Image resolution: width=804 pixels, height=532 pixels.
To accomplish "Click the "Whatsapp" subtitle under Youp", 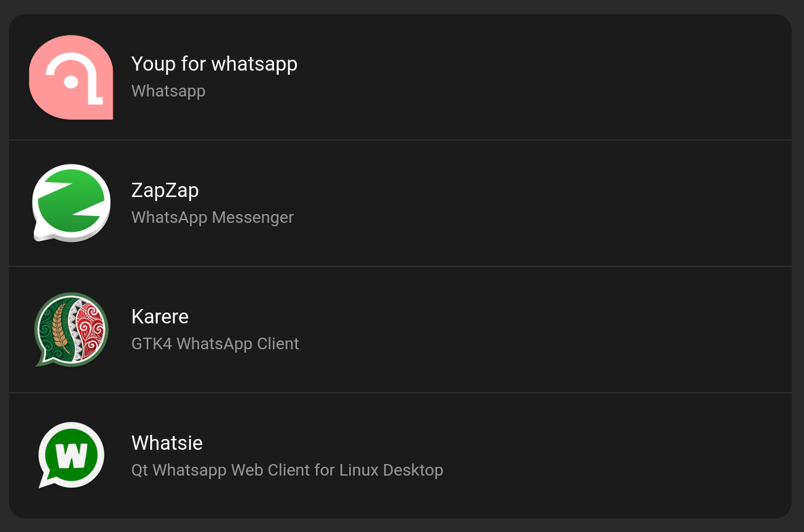I will point(168,91).
